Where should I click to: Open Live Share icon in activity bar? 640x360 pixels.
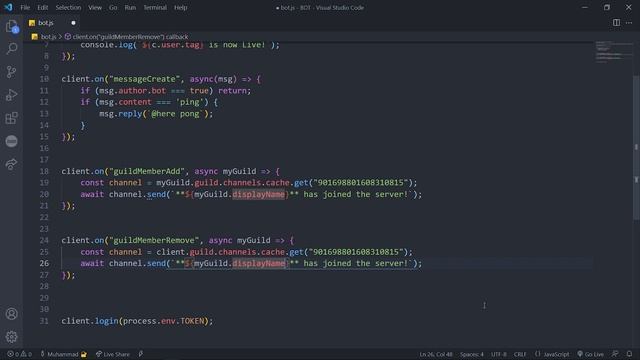pyautogui.click(x=11, y=164)
